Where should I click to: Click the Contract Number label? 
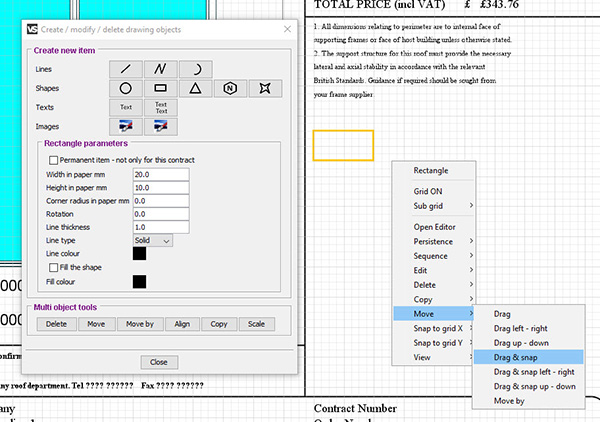point(355,409)
